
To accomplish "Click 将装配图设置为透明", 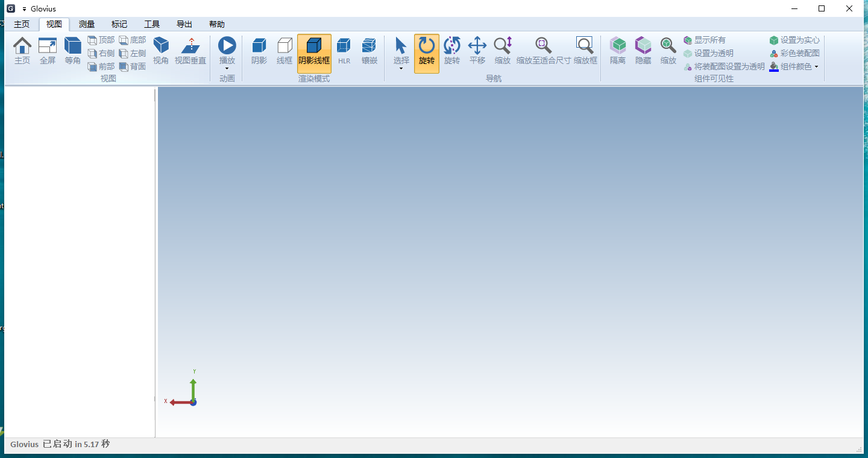I will pos(724,66).
